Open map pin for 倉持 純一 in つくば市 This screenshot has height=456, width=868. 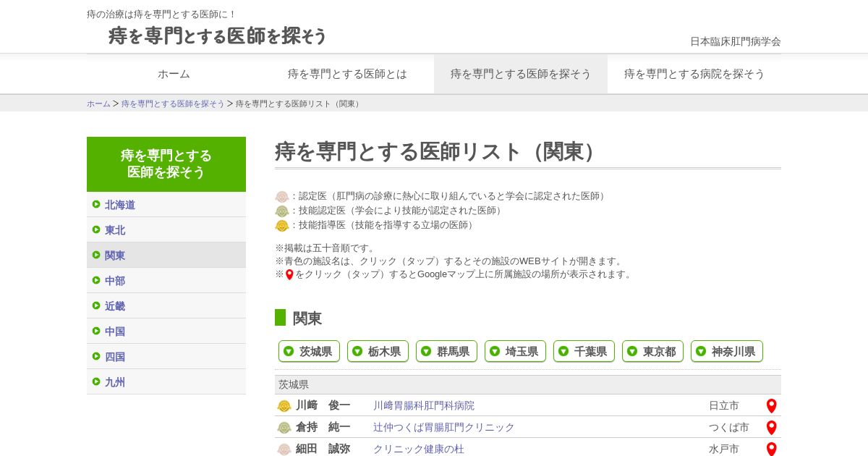coord(771,428)
